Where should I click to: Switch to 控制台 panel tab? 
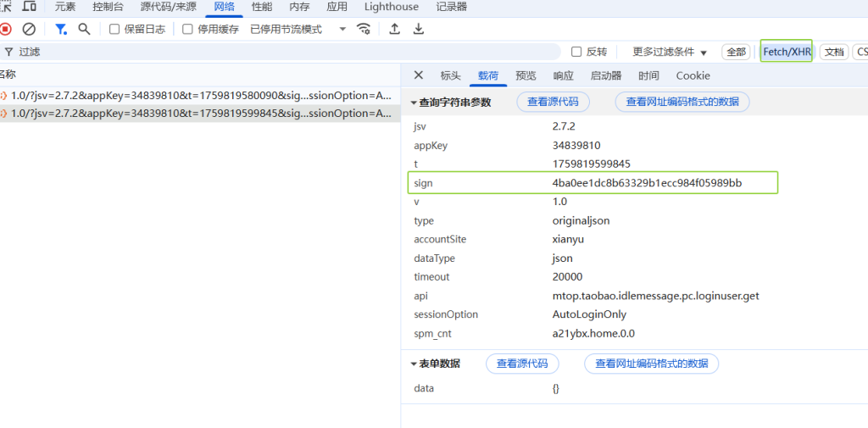[108, 7]
